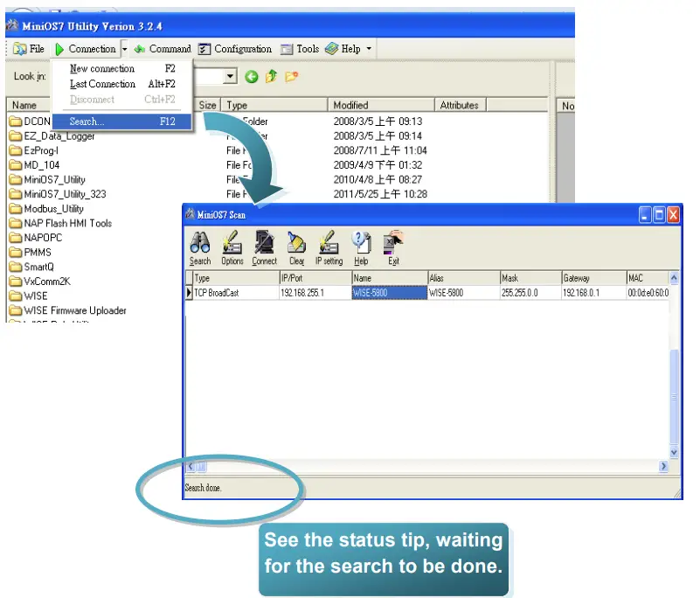This screenshot has height=598, width=700.
Task: Choose New connection from the menu
Action: [x=122, y=68]
